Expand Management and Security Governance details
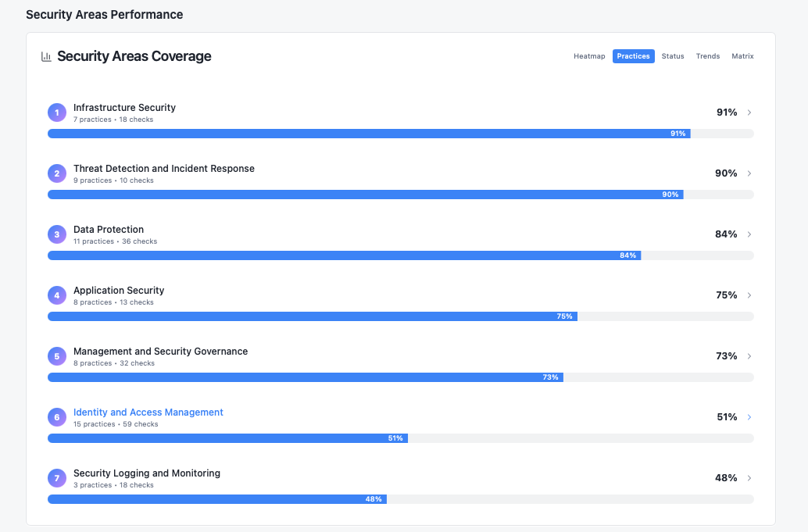Screen dimensions: 808x532 [749, 355]
